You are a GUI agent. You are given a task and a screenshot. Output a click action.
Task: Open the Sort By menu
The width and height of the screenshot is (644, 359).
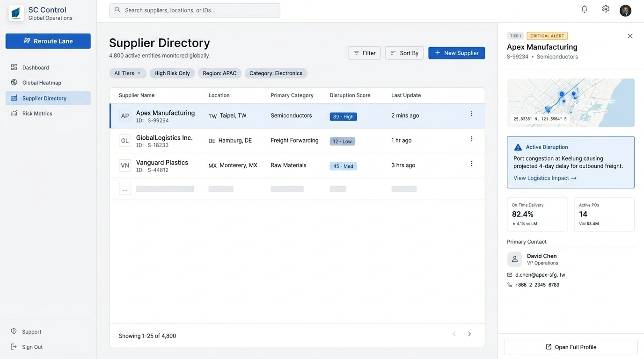pyautogui.click(x=404, y=53)
